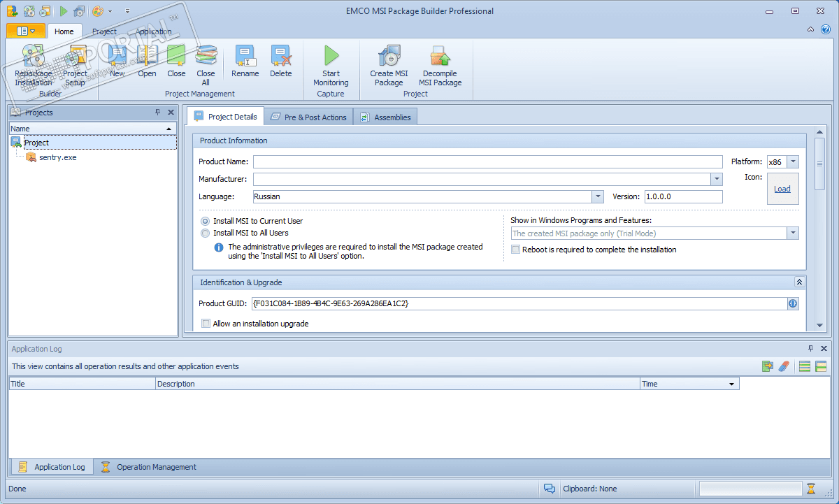Click the log details pane view icon
This screenshot has width=839, height=504.
[821, 366]
